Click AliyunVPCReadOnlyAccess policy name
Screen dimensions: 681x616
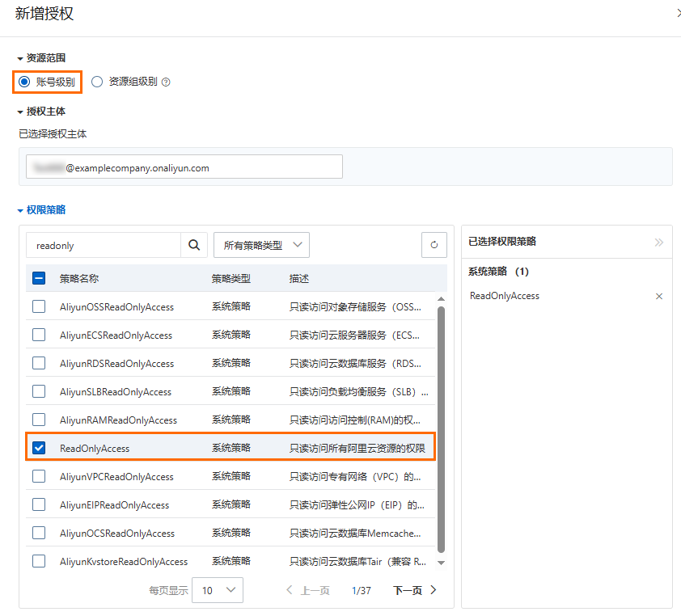click(x=116, y=476)
